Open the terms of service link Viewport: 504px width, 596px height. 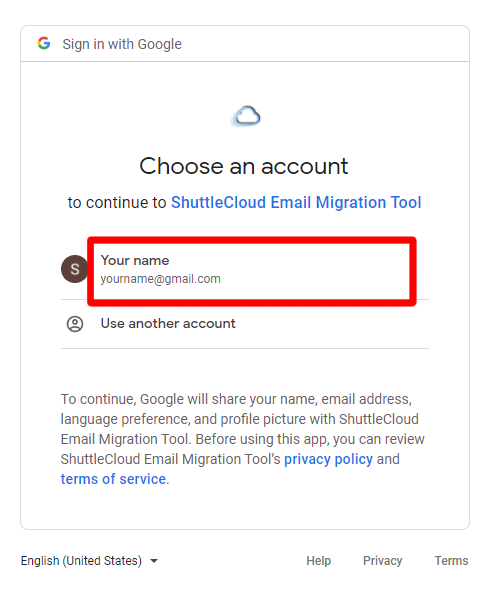[x=113, y=479]
